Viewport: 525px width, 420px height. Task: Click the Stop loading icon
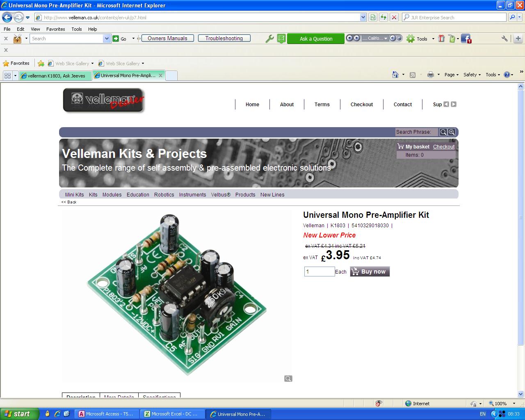click(x=394, y=17)
